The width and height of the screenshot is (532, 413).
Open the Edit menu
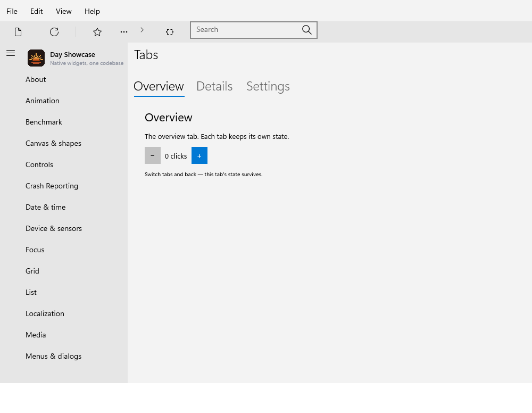coord(36,11)
